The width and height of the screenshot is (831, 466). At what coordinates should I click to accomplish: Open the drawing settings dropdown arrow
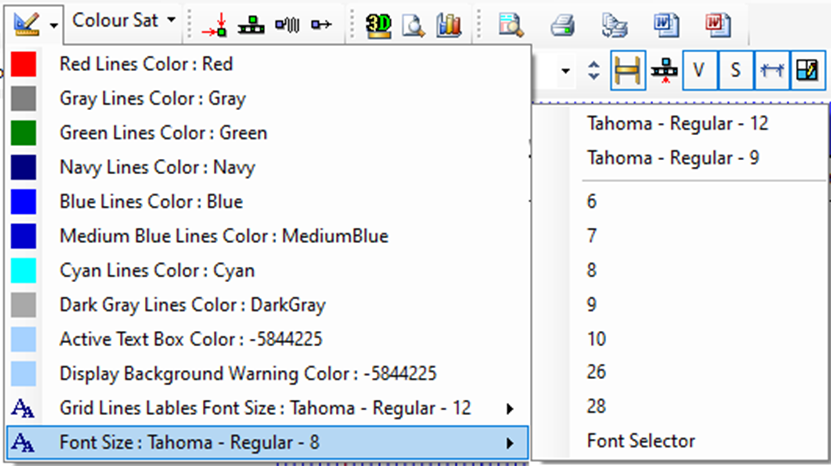coord(54,25)
